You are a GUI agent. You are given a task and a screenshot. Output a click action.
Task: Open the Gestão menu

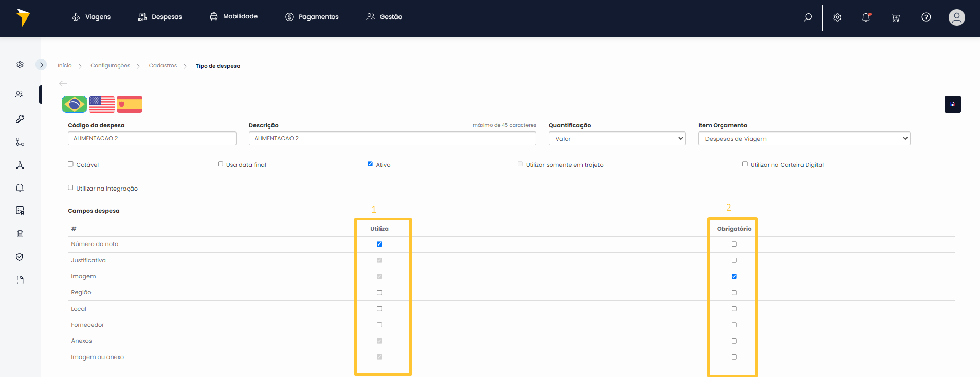(x=384, y=17)
